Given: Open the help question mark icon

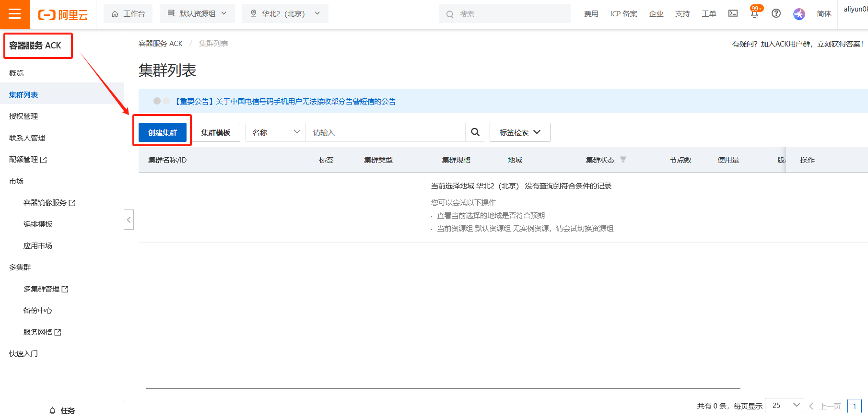Looking at the screenshot, I should pyautogui.click(x=776, y=13).
